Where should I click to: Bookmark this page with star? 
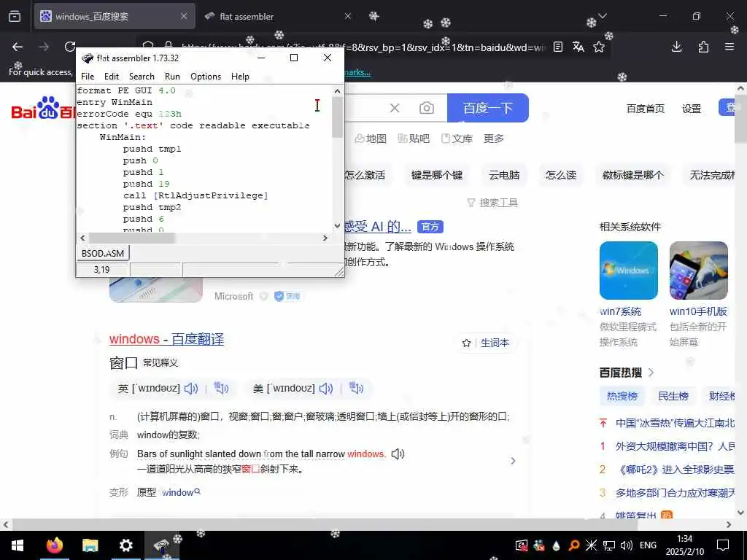click(x=599, y=47)
